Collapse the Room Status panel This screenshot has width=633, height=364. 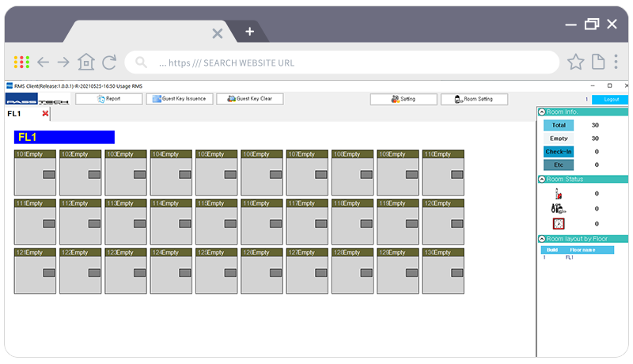click(x=542, y=179)
